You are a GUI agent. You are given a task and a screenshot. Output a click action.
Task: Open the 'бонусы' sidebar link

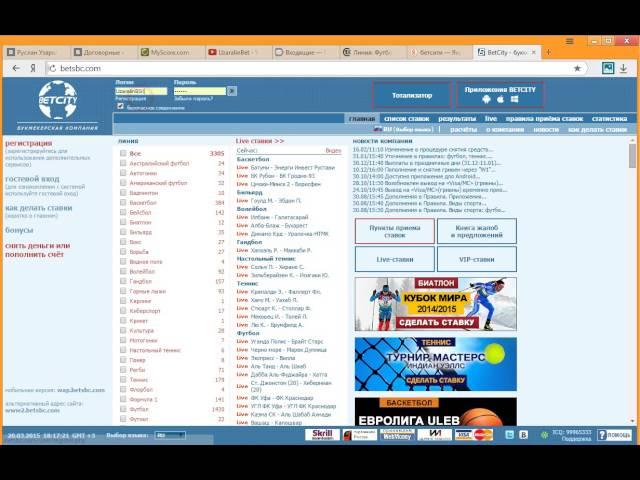pyautogui.click(x=19, y=230)
